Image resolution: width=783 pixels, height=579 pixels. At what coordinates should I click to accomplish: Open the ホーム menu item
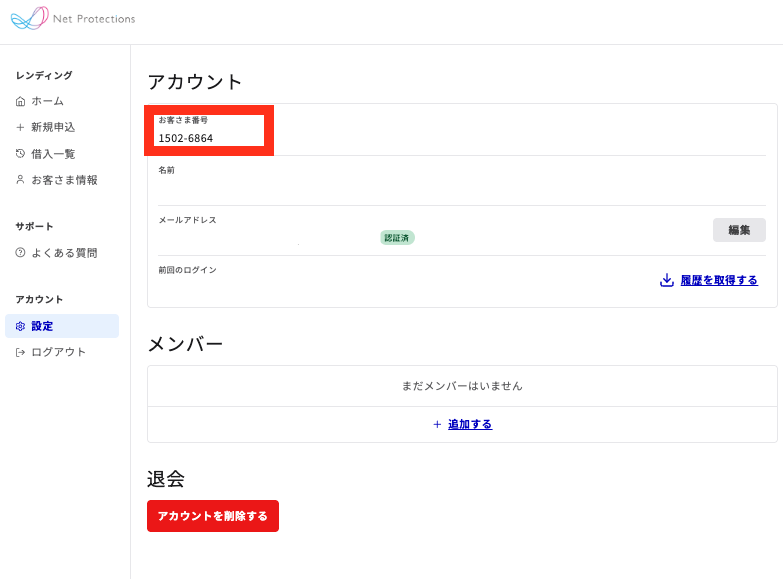(x=47, y=101)
